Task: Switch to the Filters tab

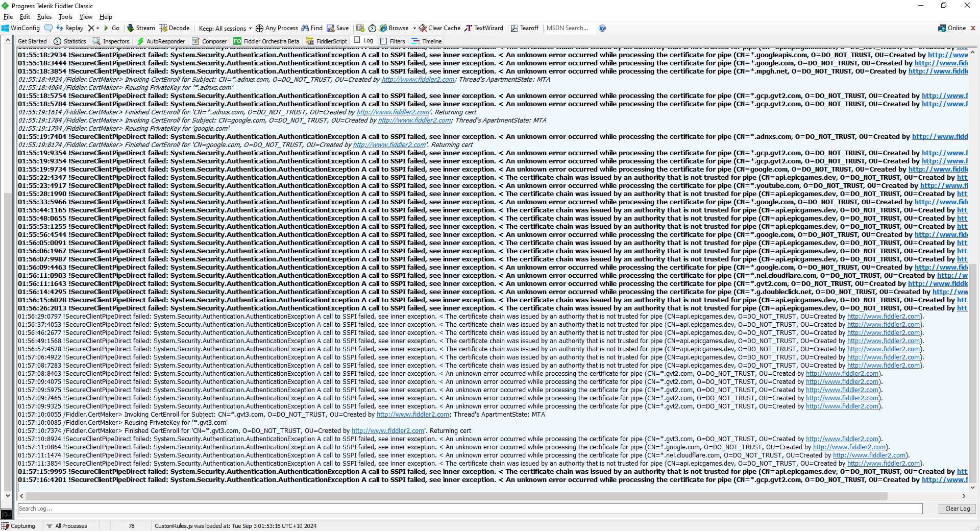Action: click(x=393, y=41)
